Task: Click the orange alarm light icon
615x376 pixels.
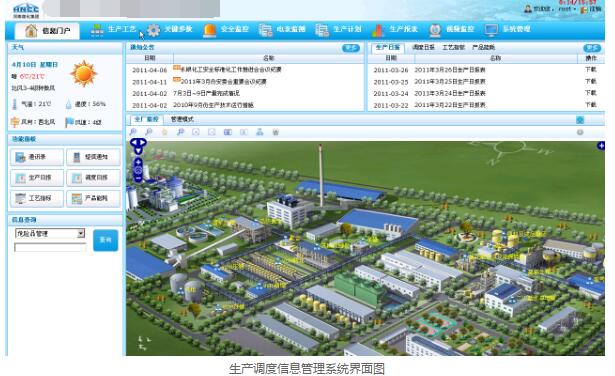Action: 210,30
